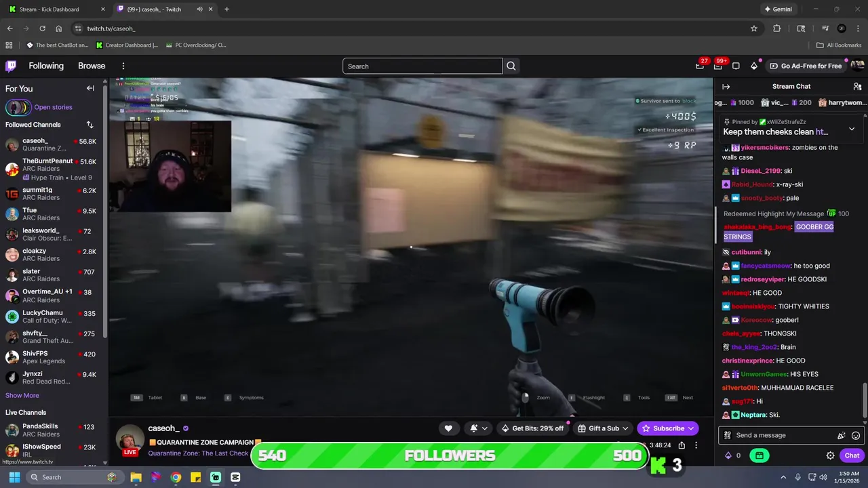
Task: Click Get Bits: 29% off button
Action: (532, 428)
